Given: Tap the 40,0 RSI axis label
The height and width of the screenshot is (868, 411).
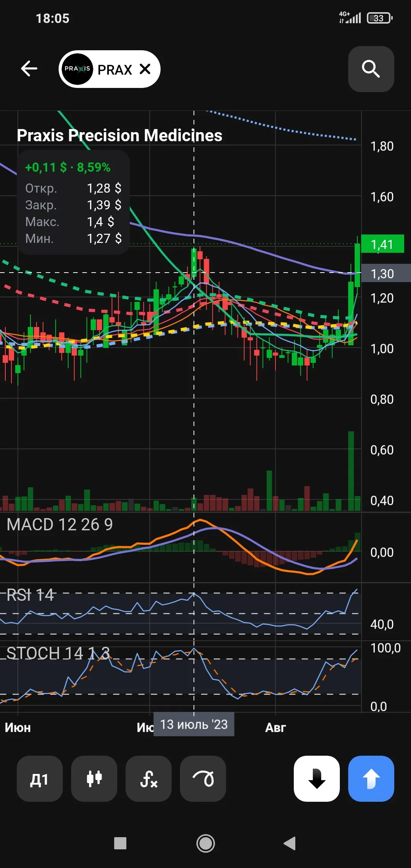Looking at the screenshot, I should (x=382, y=624).
